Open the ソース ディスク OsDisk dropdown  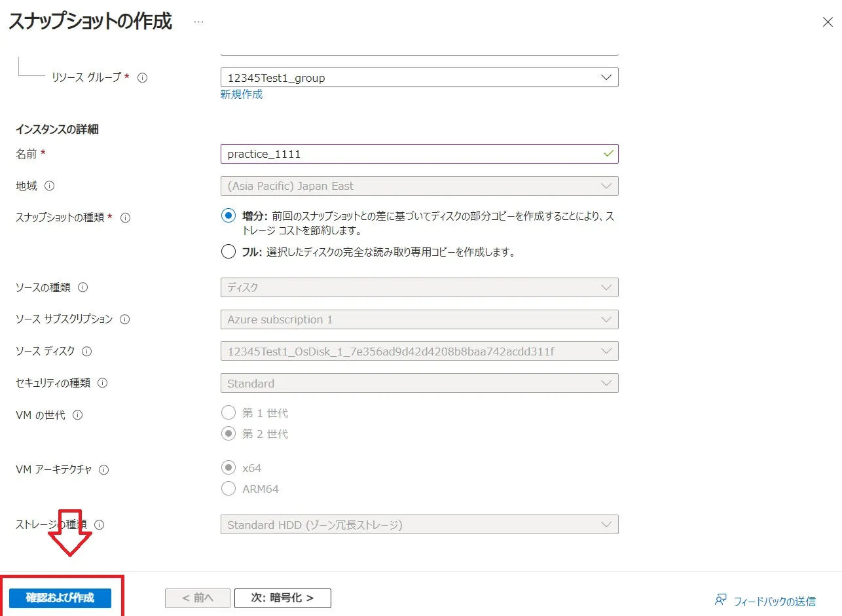pos(420,352)
